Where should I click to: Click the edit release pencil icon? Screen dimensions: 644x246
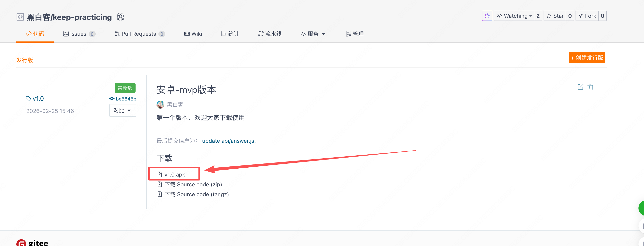580,87
